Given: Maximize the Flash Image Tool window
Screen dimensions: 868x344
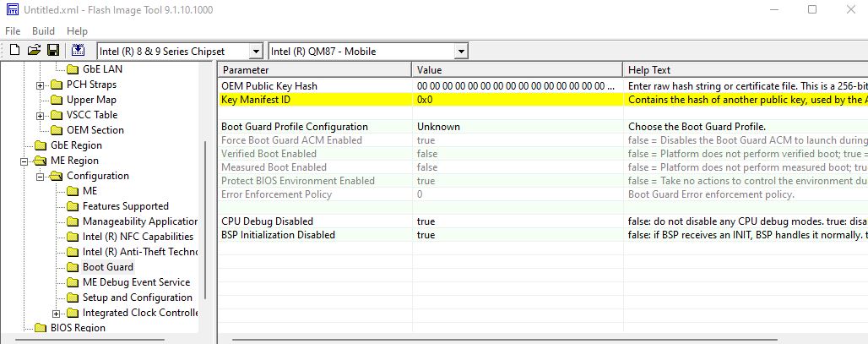Looking at the screenshot, I should pyautogui.click(x=812, y=9).
